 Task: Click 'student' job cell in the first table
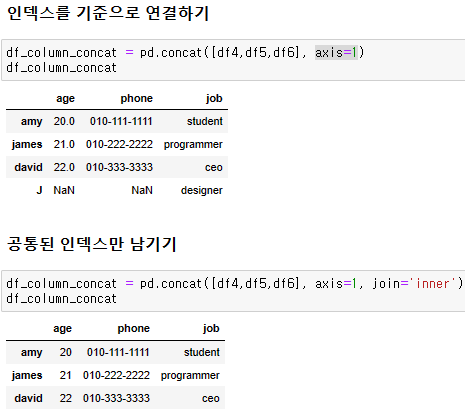pos(205,121)
